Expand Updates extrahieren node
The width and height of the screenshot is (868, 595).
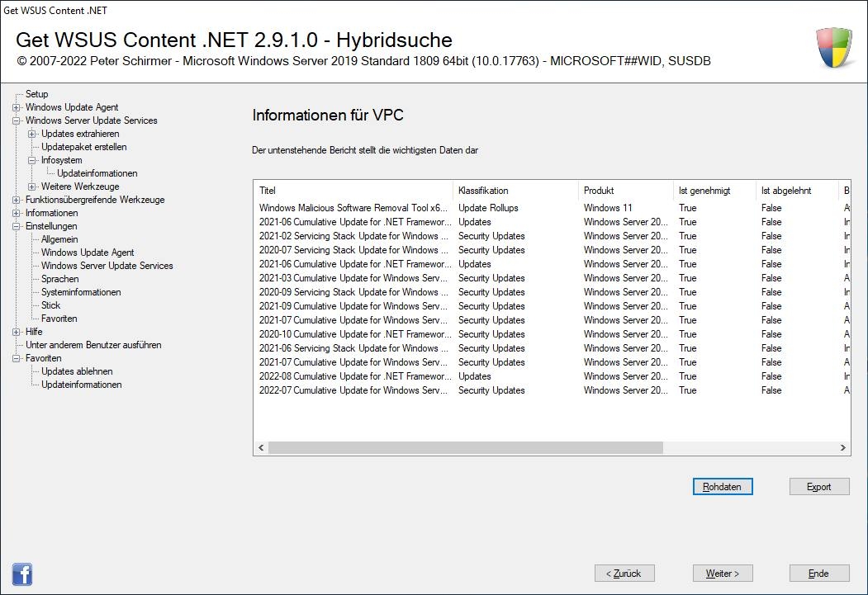(32, 134)
